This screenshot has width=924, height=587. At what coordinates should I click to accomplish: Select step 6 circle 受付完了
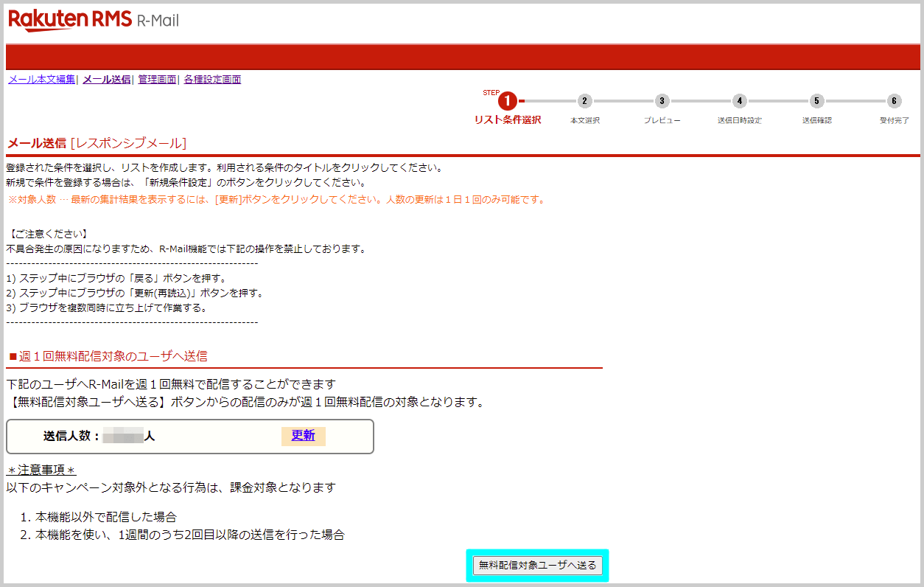pyautogui.click(x=894, y=101)
